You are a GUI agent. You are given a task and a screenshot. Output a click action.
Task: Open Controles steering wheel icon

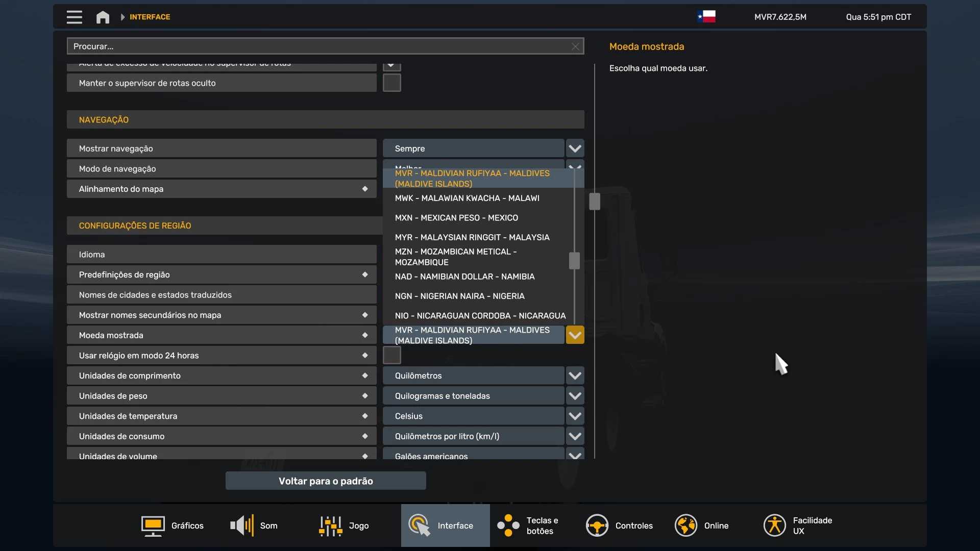(597, 525)
